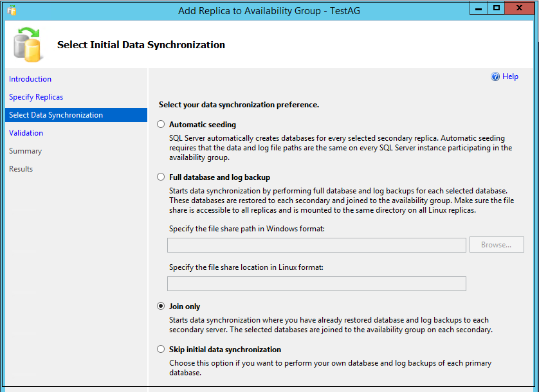The height and width of the screenshot is (392, 539).
Task: Click the Summary step in sidebar
Action: [x=25, y=151]
